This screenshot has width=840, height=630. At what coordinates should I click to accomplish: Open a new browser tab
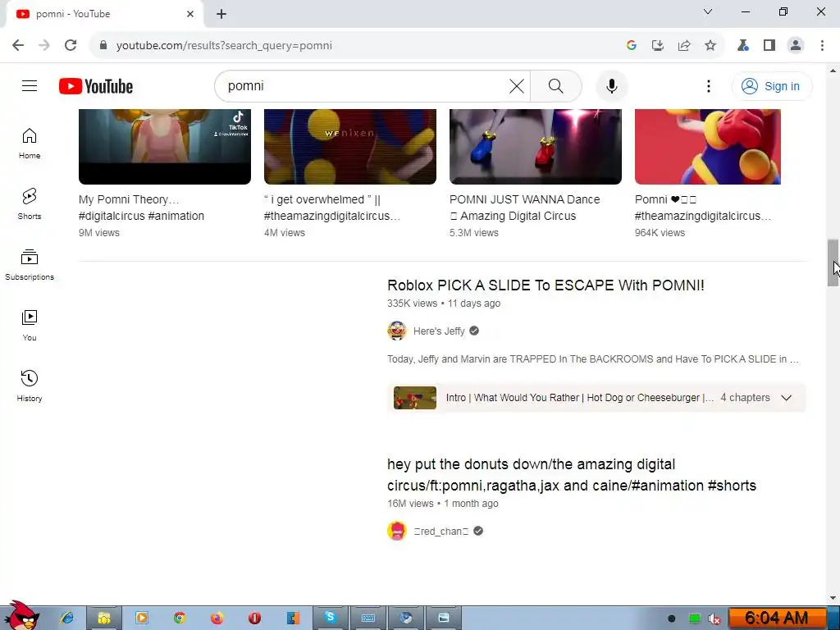221,14
